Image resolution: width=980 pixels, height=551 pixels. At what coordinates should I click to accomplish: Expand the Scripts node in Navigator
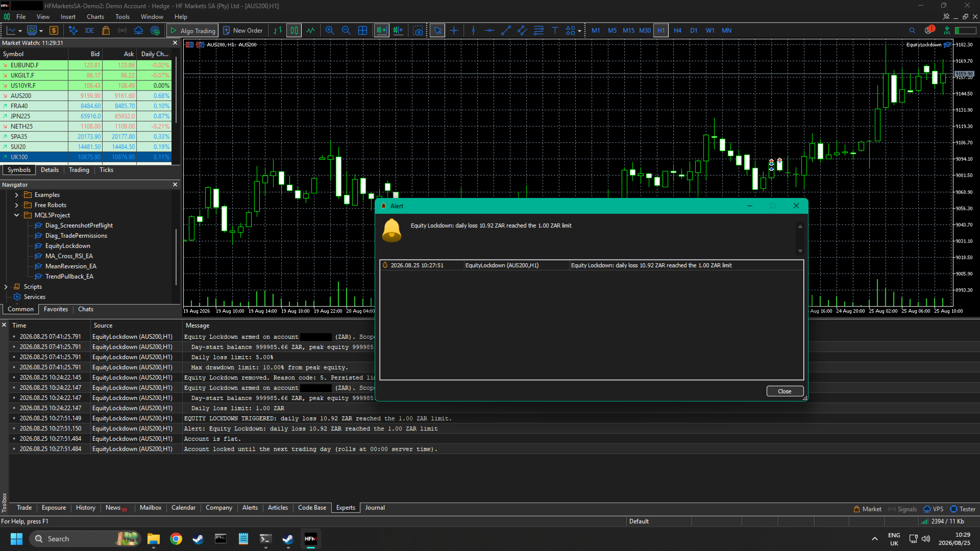6,287
